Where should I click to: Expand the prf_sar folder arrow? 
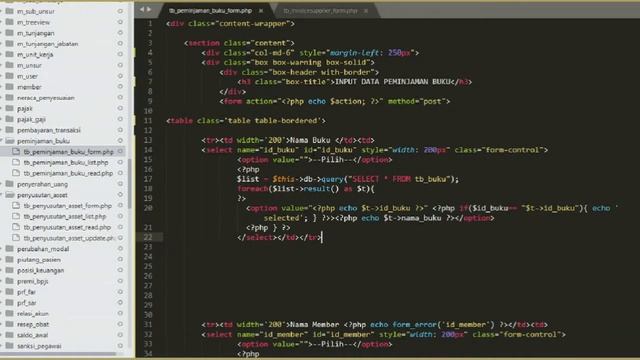[x=2, y=303]
